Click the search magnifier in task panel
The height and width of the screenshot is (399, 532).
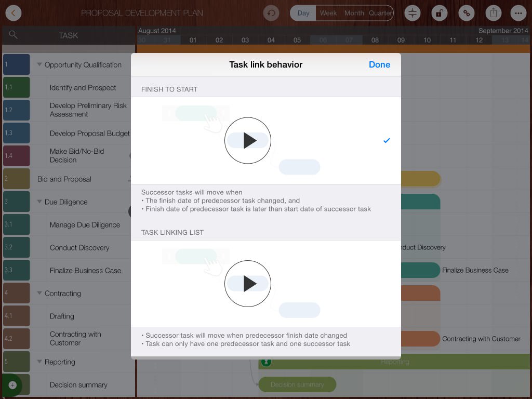[14, 35]
